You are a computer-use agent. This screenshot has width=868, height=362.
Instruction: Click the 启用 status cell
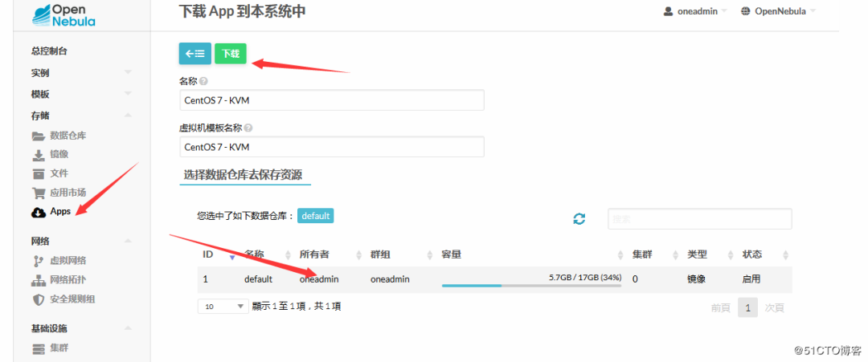point(751,279)
